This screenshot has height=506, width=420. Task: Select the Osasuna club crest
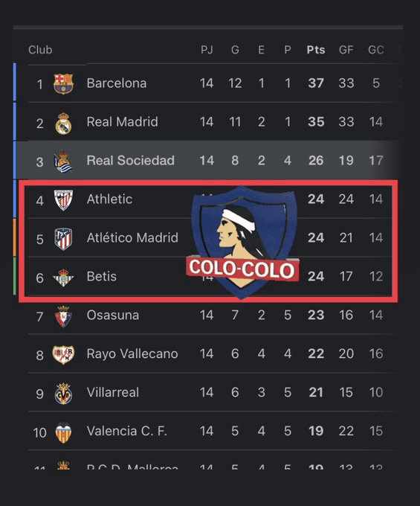coord(63,316)
